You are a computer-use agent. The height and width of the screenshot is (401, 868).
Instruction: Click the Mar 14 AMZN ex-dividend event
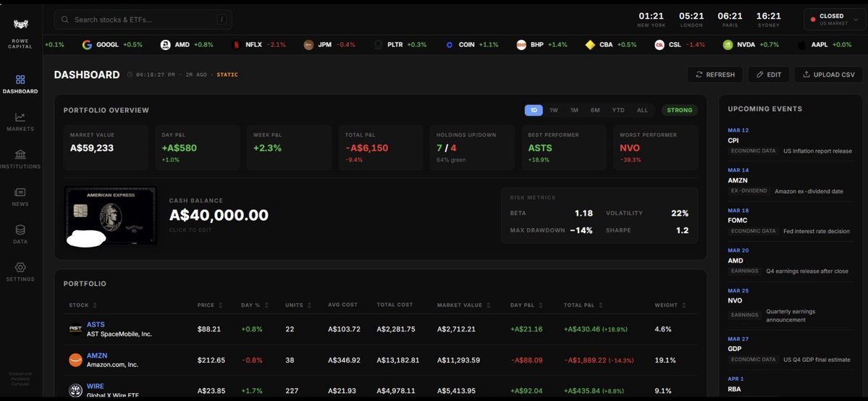[791, 181]
